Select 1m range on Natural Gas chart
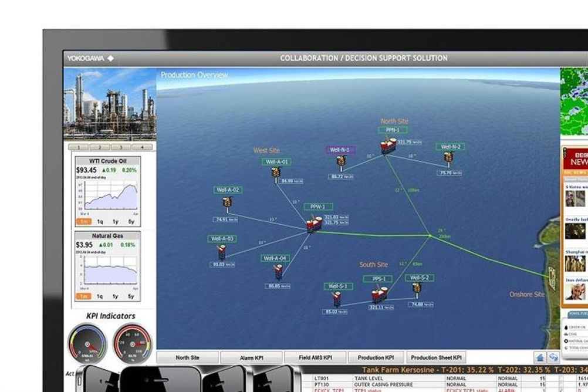The image size is (588, 392). (x=84, y=296)
